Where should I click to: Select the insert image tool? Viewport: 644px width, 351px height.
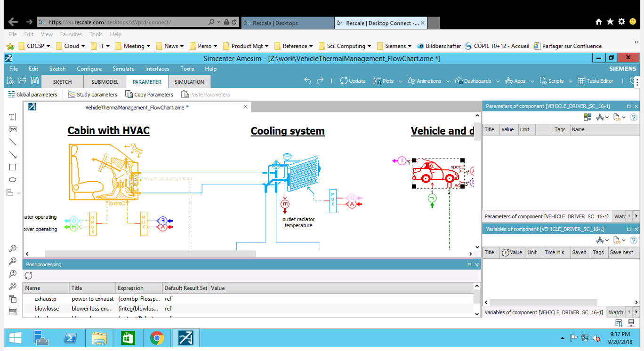[x=13, y=129]
